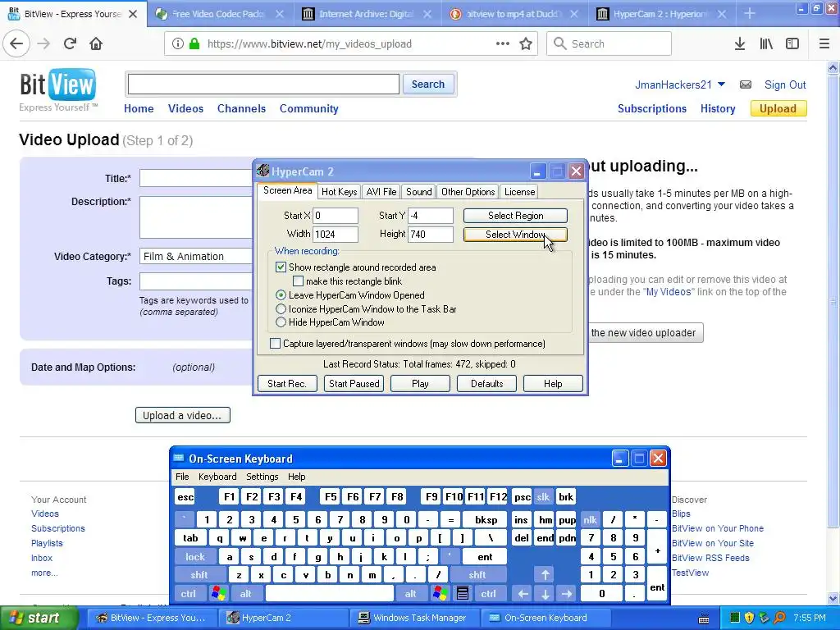Select Hide HyperCam Window option
The height and width of the screenshot is (630, 840).
tap(281, 322)
